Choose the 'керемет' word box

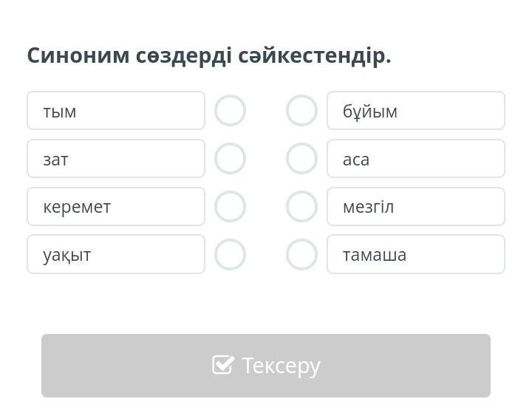pos(116,207)
